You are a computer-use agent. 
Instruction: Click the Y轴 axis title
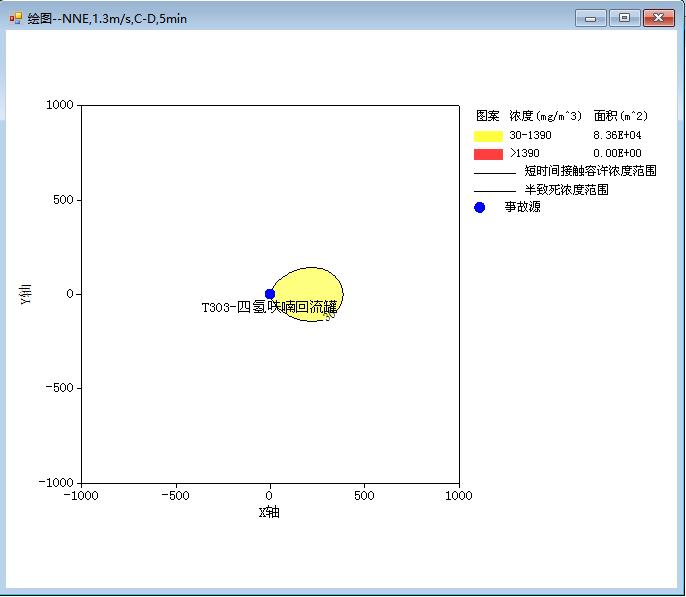26,294
